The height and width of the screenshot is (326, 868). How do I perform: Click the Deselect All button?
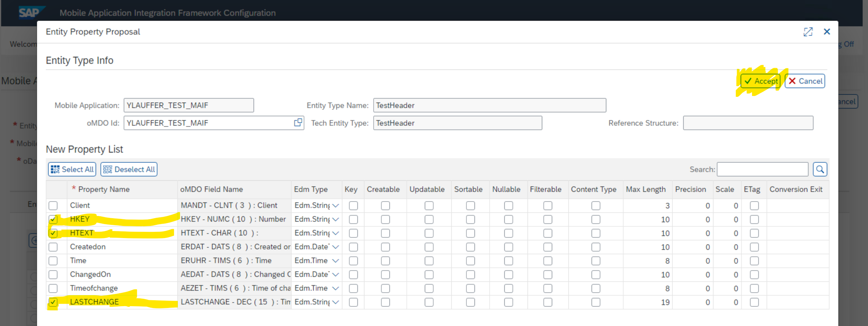[129, 169]
